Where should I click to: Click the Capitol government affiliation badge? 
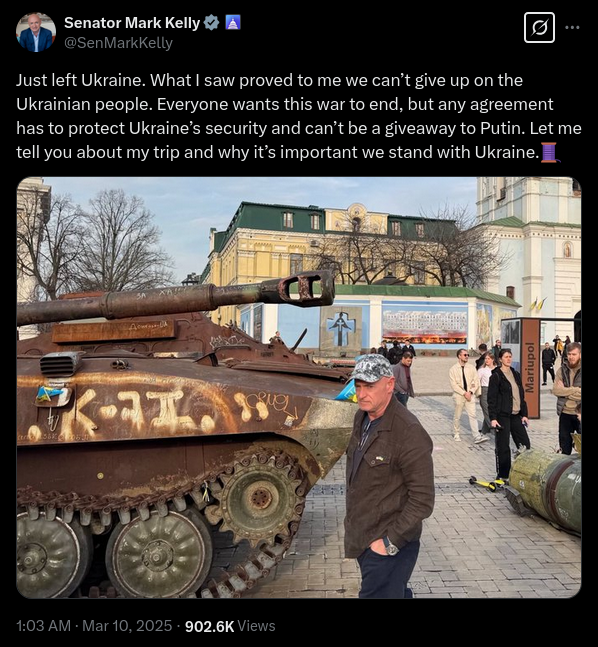[233, 23]
